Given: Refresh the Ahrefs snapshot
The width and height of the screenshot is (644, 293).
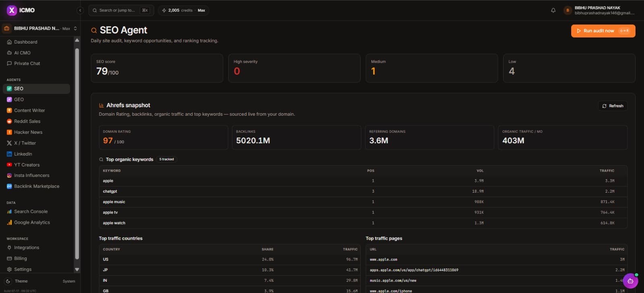Looking at the screenshot, I should [613, 106].
